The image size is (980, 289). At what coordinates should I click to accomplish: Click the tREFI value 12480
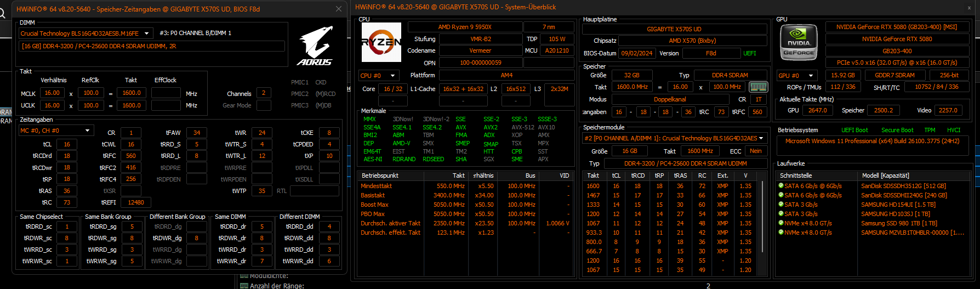(x=136, y=202)
